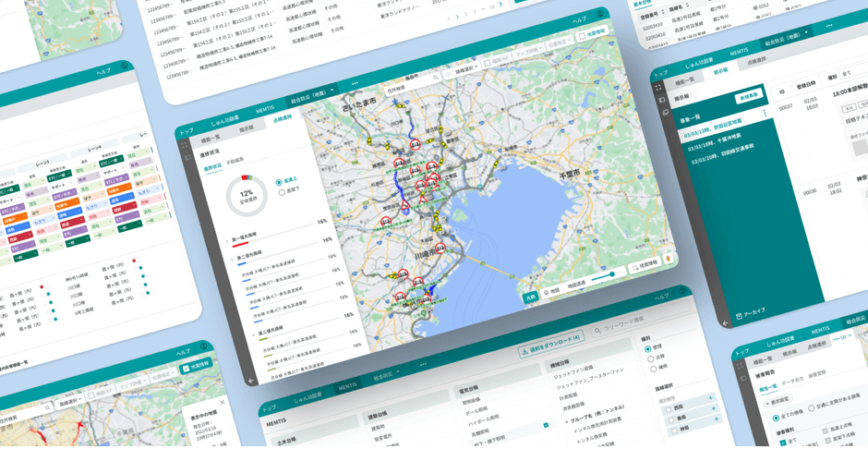868x473 pixels.
Task: Click Street View pegman icon on center map
Action: pos(669,258)
